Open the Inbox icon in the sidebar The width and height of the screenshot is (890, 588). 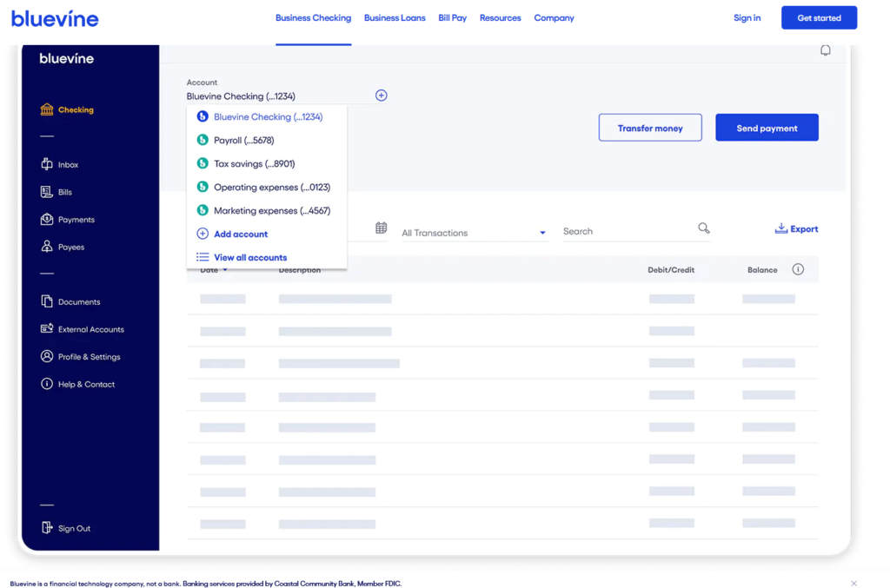[x=47, y=164]
